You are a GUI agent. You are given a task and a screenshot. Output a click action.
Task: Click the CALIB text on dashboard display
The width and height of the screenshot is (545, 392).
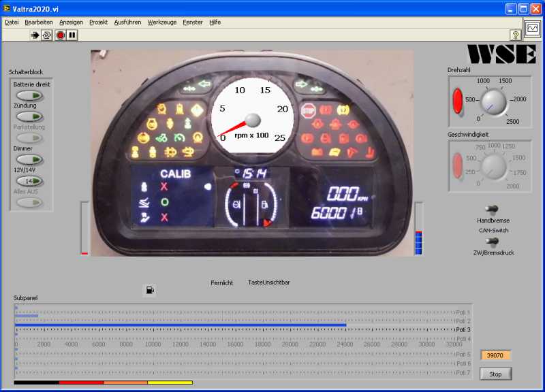point(176,174)
